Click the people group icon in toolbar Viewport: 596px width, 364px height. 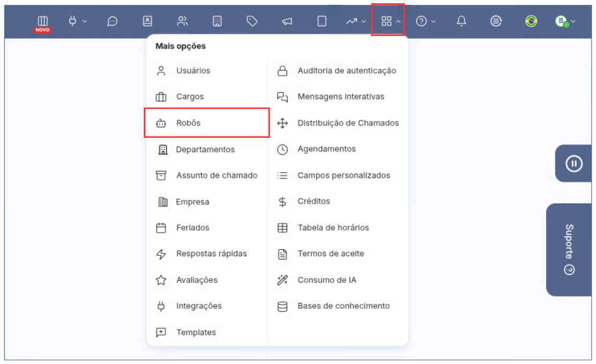click(182, 21)
